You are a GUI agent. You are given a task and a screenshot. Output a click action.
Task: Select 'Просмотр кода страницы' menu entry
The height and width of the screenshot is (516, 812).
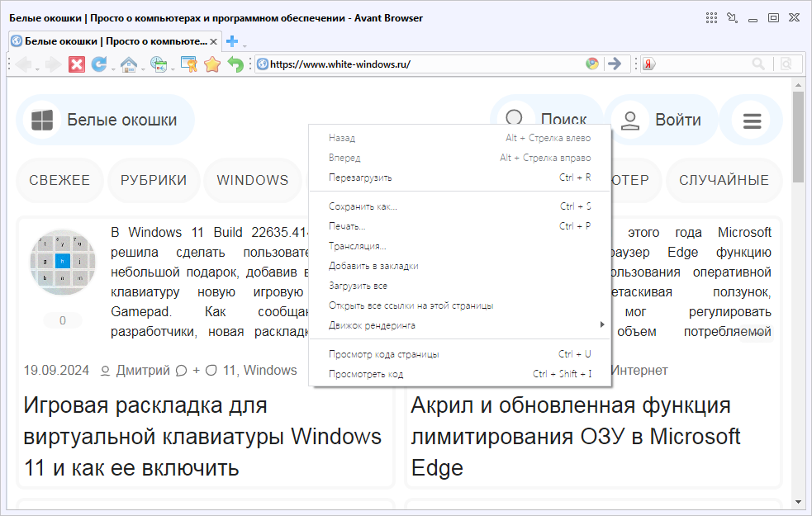pos(460,354)
